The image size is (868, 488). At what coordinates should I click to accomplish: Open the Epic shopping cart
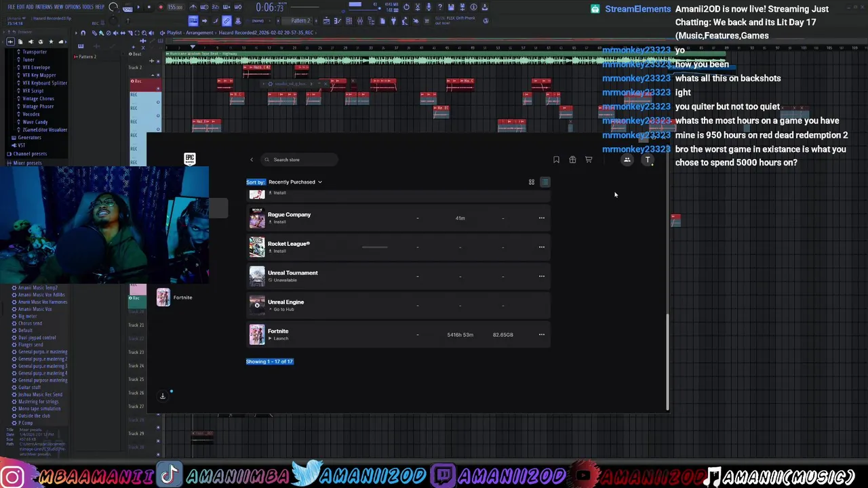point(589,160)
